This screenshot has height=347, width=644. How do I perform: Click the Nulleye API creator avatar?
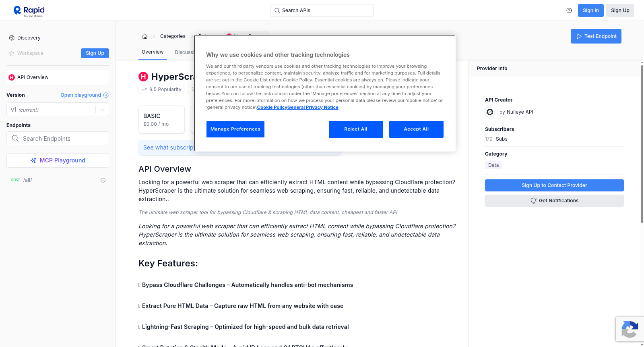coord(490,112)
